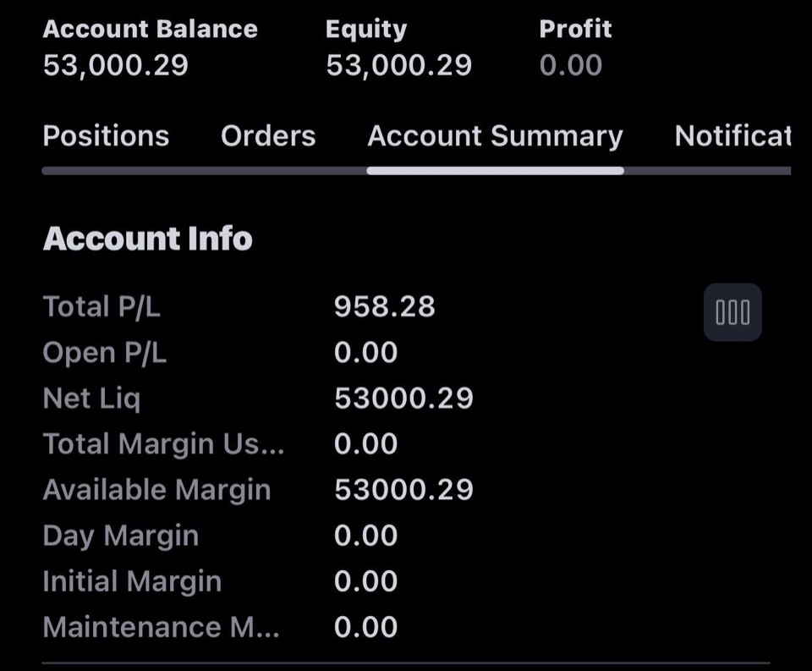Screen dimensions: 812x671
Task: Tap the Total P/L value 958.28
Action: 384,306
